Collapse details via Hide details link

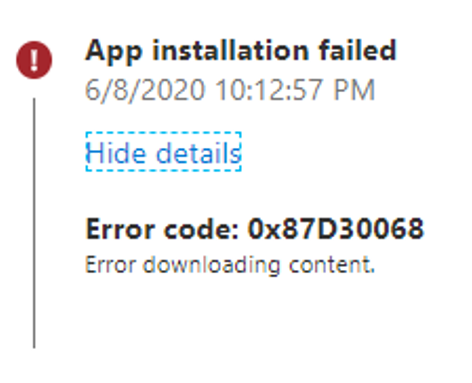pos(163,152)
